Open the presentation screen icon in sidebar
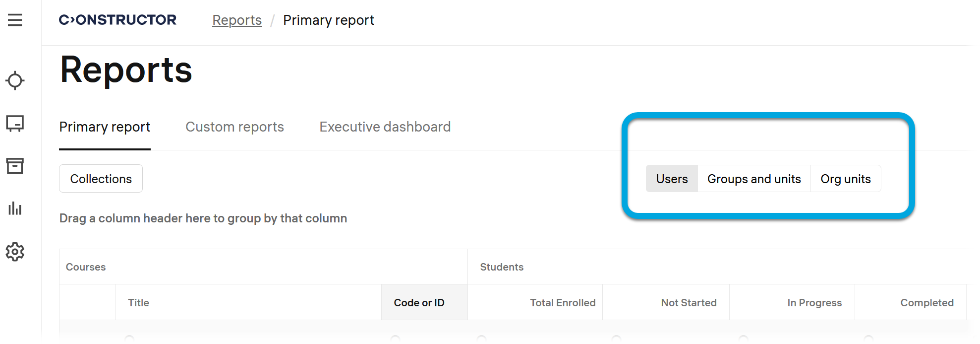This screenshot has width=980, height=344. [15, 123]
